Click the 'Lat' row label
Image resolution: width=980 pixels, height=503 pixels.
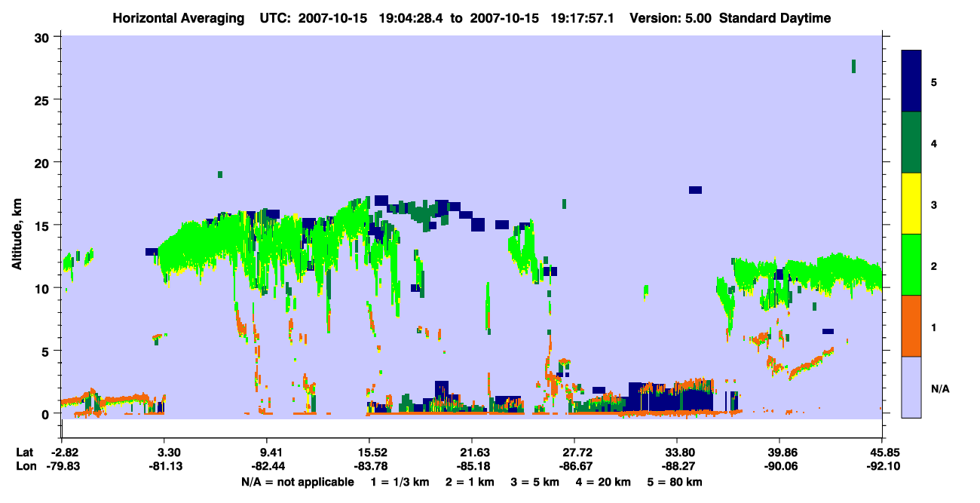tap(25, 452)
